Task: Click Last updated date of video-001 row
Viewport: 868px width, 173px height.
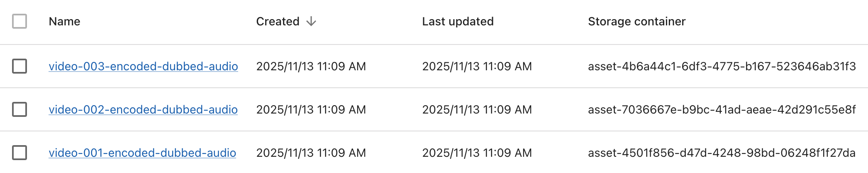Action: tap(477, 153)
